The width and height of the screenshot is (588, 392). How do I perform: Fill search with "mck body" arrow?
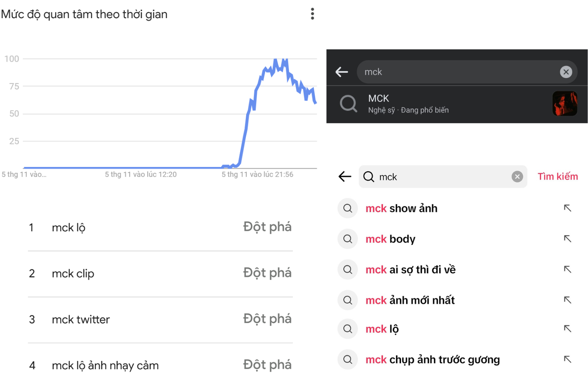pos(567,239)
